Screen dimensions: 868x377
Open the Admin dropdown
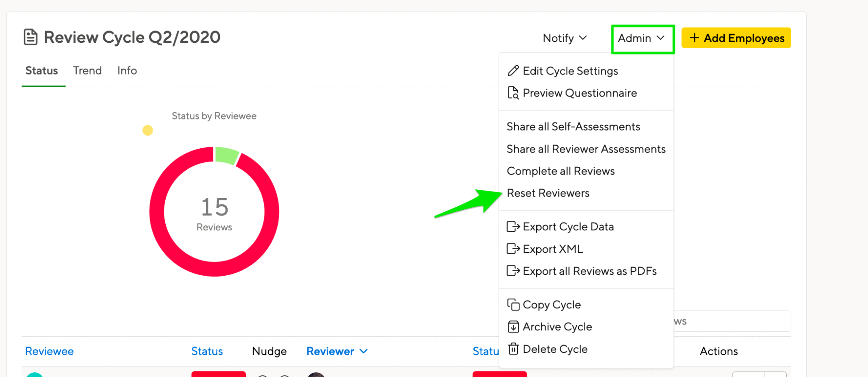coord(642,38)
